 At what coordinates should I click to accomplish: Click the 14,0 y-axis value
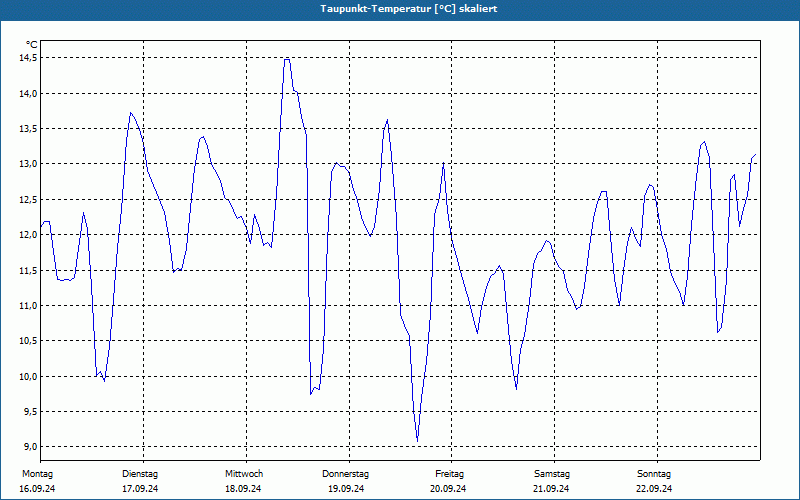pyautogui.click(x=28, y=93)
